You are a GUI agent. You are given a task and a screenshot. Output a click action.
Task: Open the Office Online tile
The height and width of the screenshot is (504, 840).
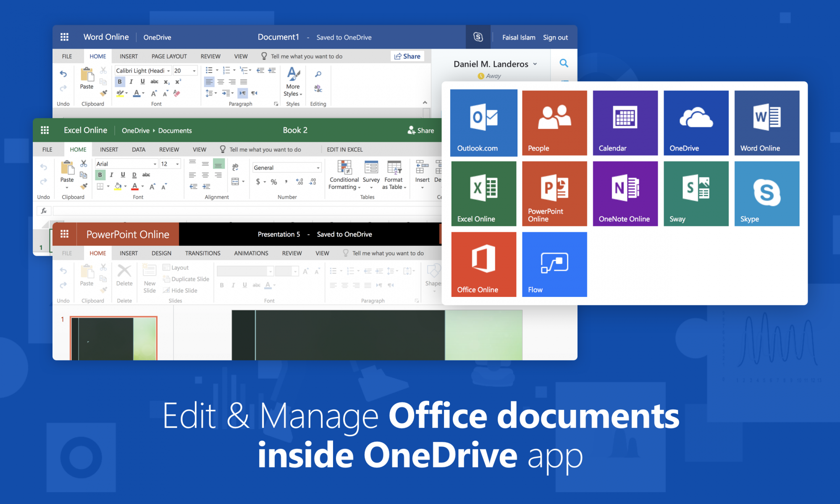(483, 264)
